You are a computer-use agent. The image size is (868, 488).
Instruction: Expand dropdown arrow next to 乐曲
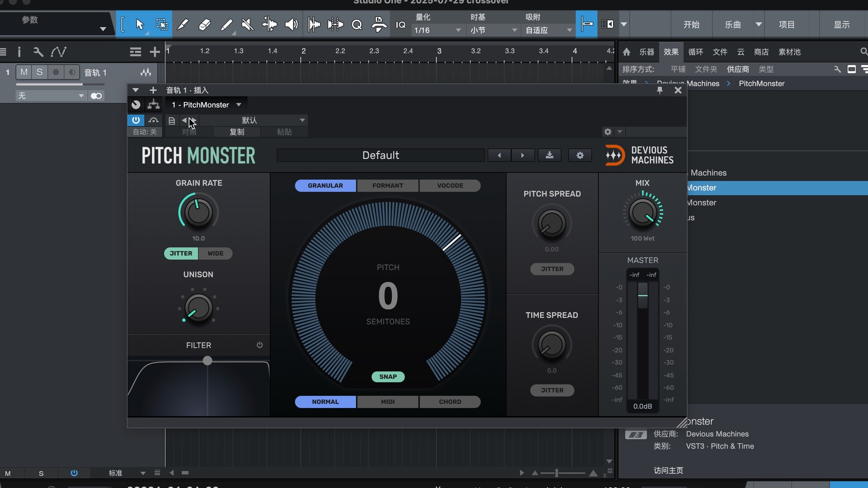coord(759,24)
